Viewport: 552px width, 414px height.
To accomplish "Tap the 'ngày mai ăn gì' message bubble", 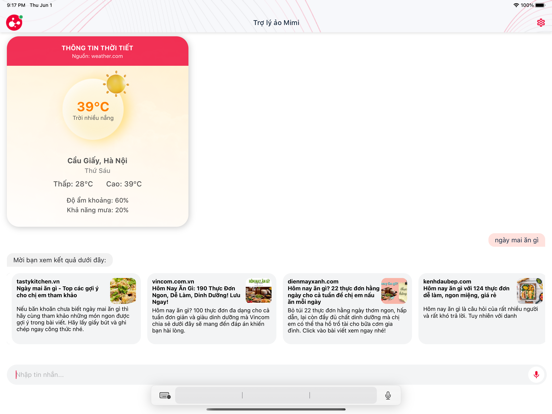I will 516,240.
